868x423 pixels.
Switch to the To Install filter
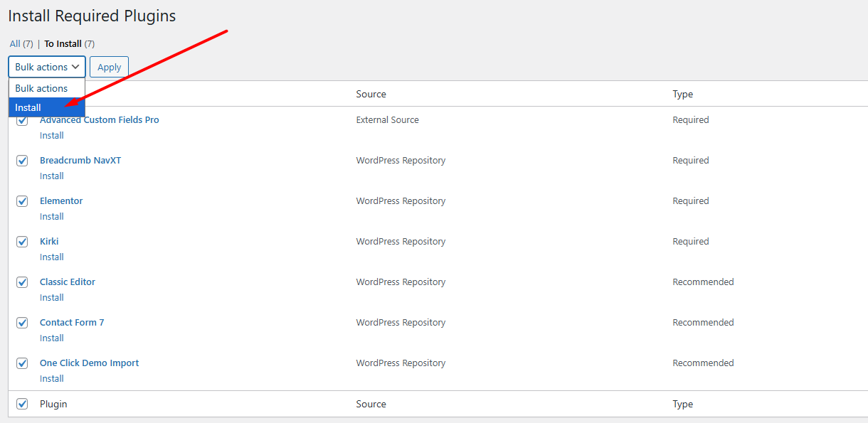click(x=63, y=44)
